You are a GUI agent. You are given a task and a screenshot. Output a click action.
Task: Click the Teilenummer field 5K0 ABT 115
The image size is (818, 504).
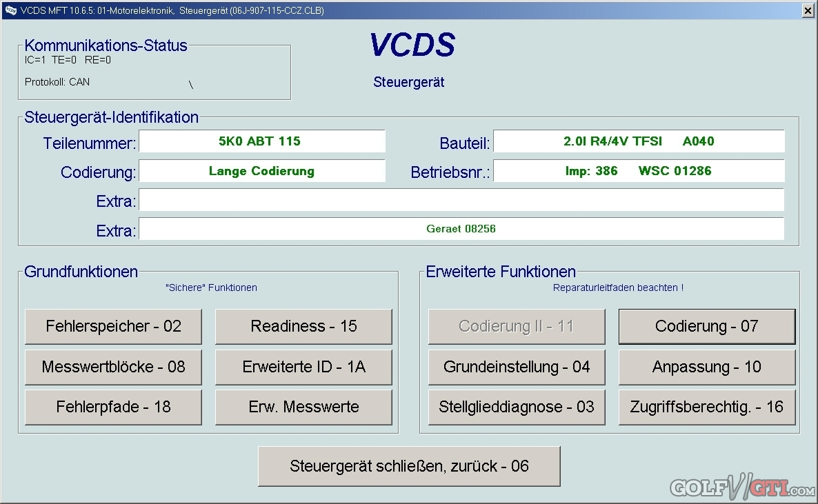point(262,141)
